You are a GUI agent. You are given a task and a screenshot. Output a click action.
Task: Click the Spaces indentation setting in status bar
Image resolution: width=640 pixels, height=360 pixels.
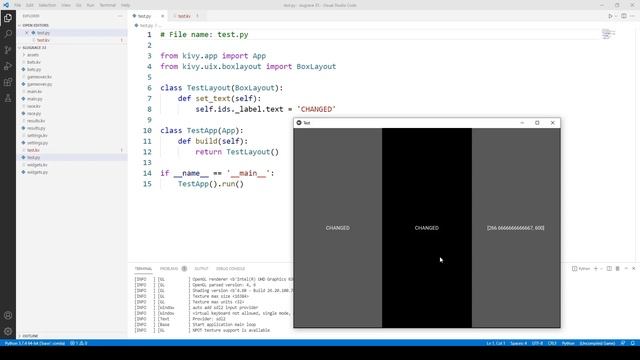click(x=518, y=343)
